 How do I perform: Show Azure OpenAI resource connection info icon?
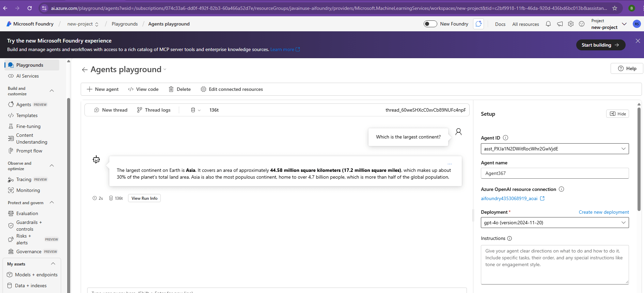[561, 189]
